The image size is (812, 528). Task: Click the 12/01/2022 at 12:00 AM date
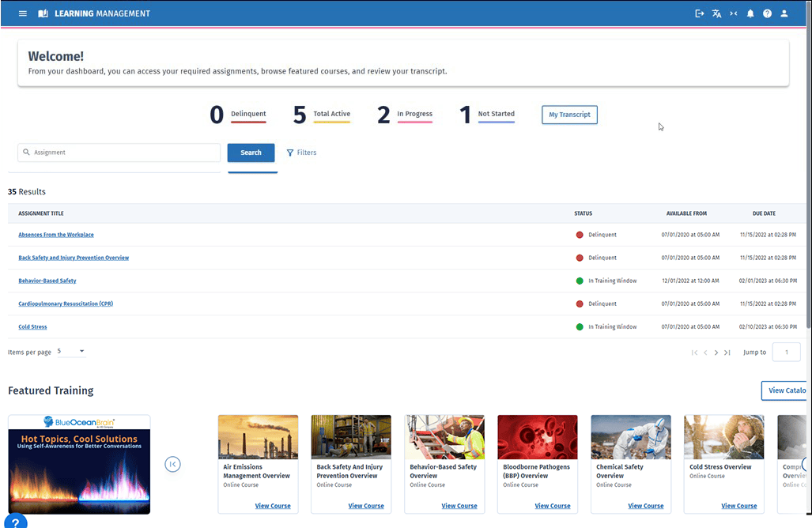pyautogui.click(x=690, y=281)
